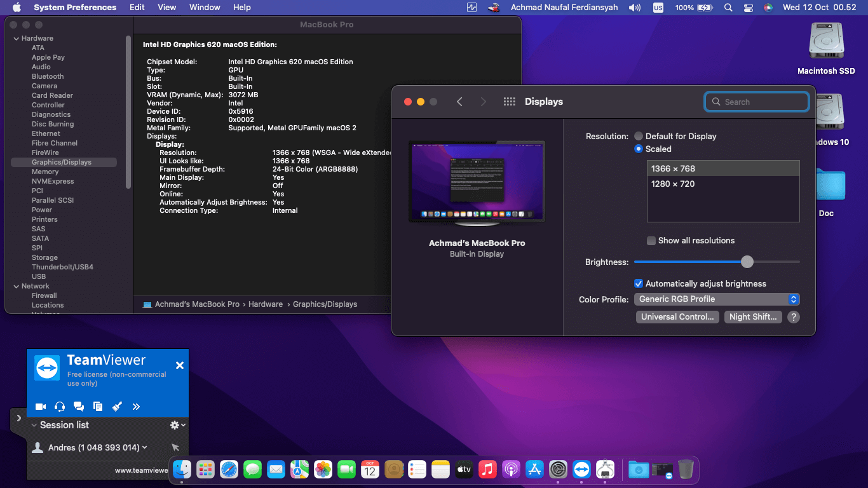
Task: Enable Show all resolutions checkbox
Action: [651, 241]
